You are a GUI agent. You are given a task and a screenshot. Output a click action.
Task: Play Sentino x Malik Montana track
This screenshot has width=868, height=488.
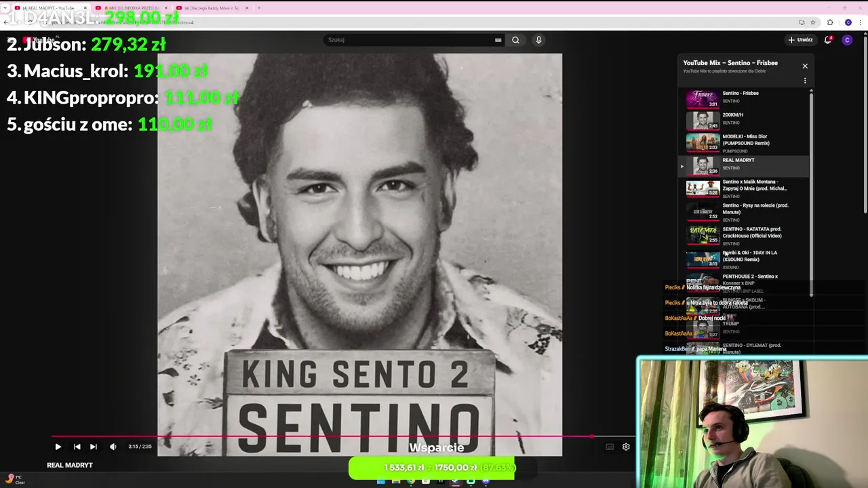coord(744,189)
